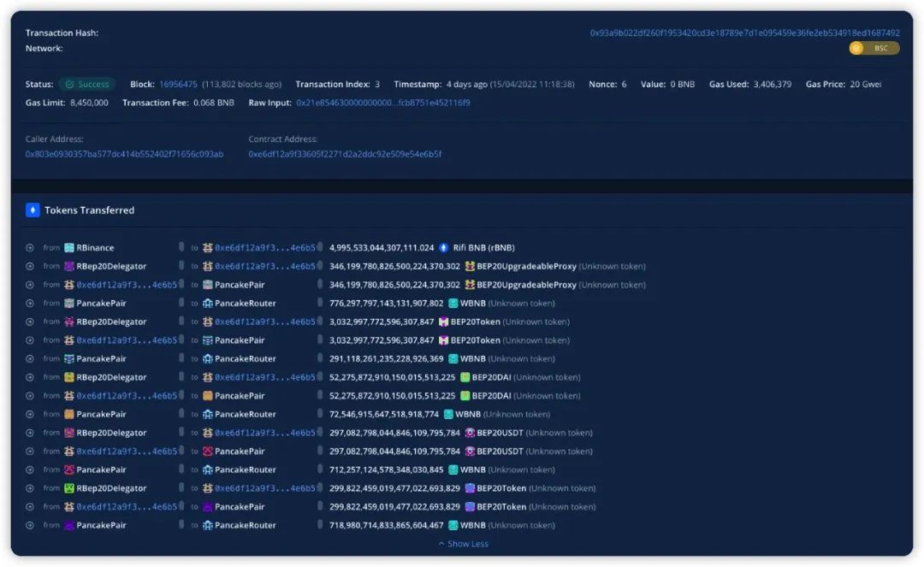Expand the first 346,199 BEP20UpgradeableProxy row
The height and width of the screenshot is (567, 924).
29,266
